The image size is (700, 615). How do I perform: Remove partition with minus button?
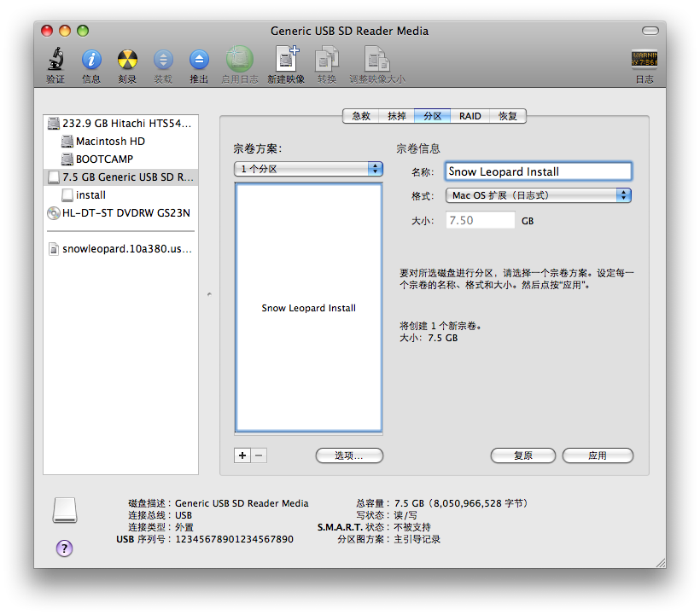pyautogui.click(x=259, y=455)
